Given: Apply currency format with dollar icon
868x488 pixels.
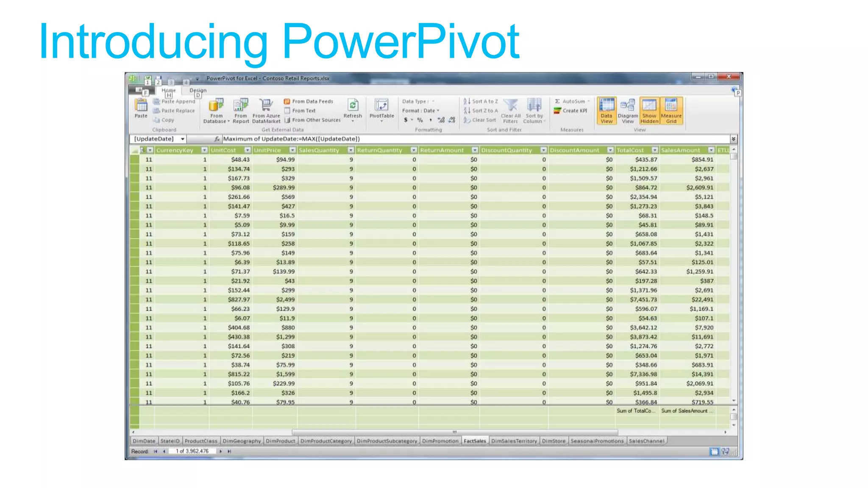Looking at the screenshot, I should click(x=406, y=120).
